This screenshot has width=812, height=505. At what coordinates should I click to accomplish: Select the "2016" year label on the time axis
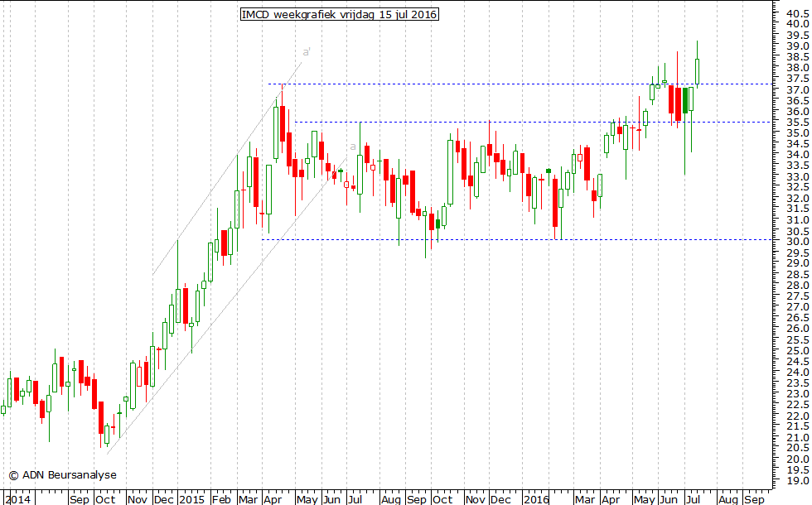pos(536,499)
